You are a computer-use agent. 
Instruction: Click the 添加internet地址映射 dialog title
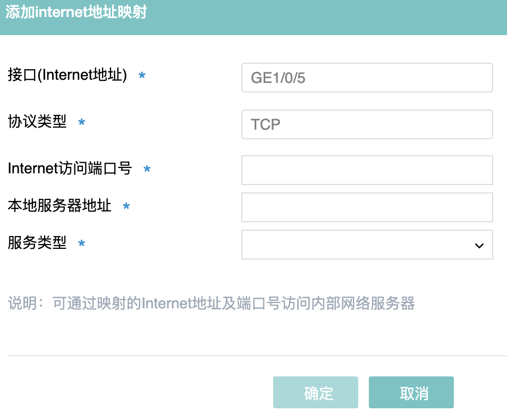[76, 13]
